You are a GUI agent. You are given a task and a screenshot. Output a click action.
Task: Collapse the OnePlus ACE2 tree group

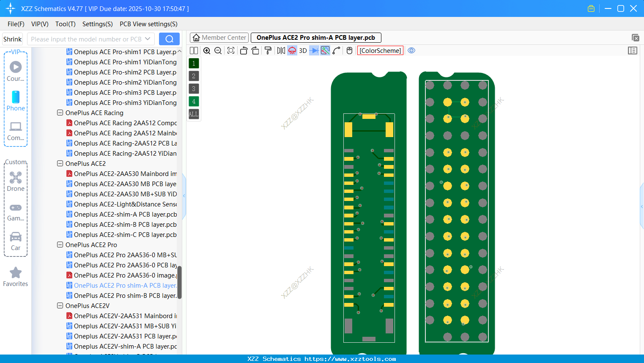coord(60,163)
